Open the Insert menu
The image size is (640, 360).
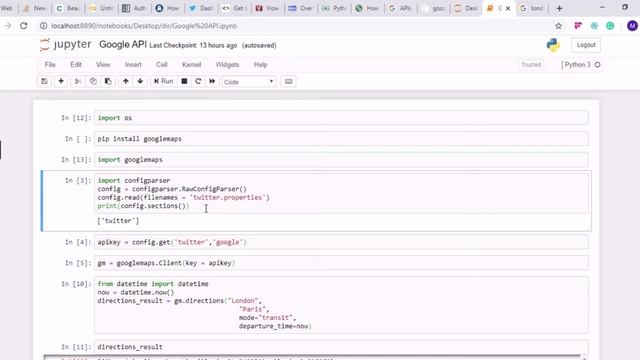tap(133, 64)
